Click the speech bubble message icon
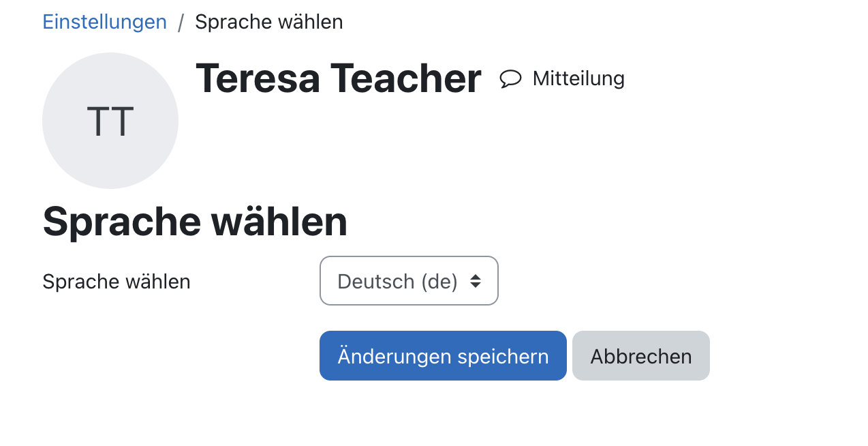 click(510, 79)
